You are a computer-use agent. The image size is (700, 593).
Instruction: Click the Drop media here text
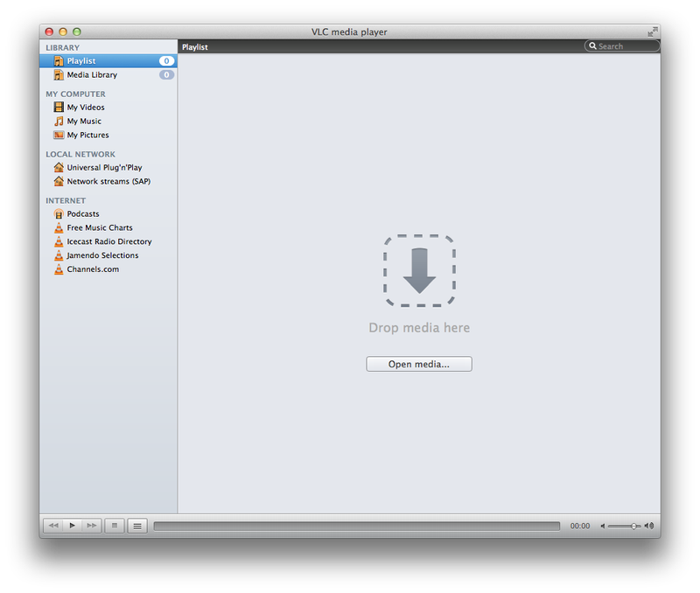(x=419, y=327)
